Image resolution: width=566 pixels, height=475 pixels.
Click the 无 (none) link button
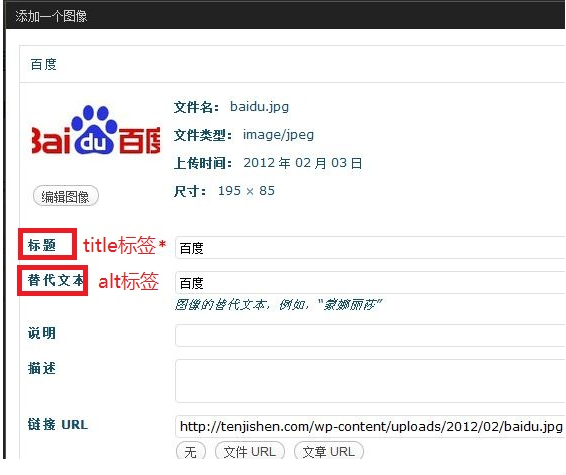click(x=191, y=451)
